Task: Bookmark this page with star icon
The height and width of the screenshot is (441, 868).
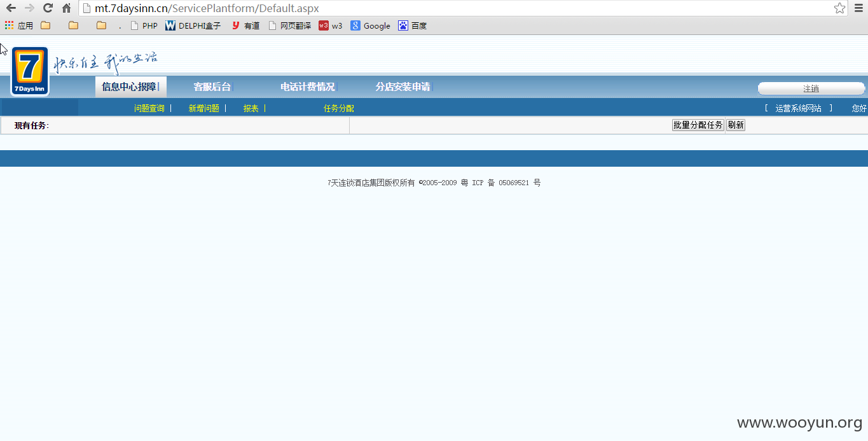Action: (x=840, y=8)
